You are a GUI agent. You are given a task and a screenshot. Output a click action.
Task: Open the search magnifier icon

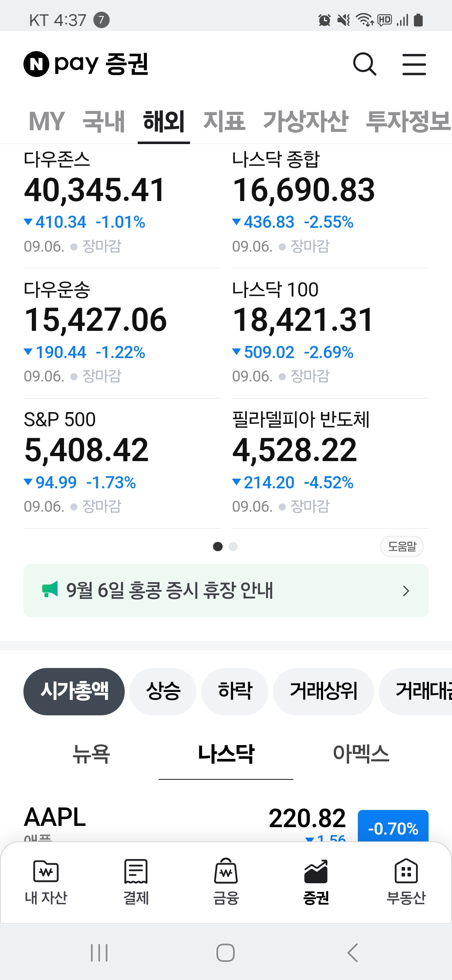[365, 64]
